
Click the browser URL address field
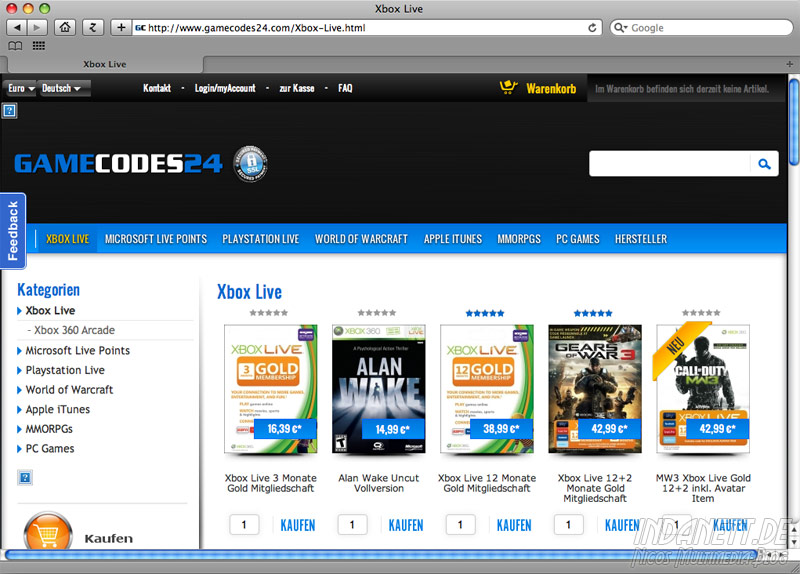point(367,28)
